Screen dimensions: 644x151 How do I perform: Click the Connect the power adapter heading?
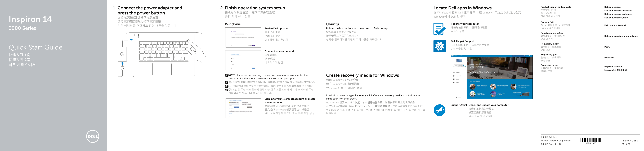tap(150, 11)
